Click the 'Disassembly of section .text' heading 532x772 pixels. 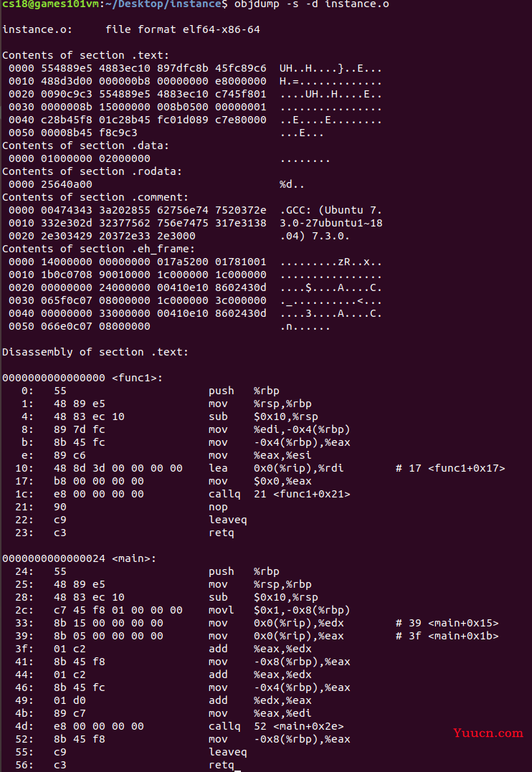[95, 352]
